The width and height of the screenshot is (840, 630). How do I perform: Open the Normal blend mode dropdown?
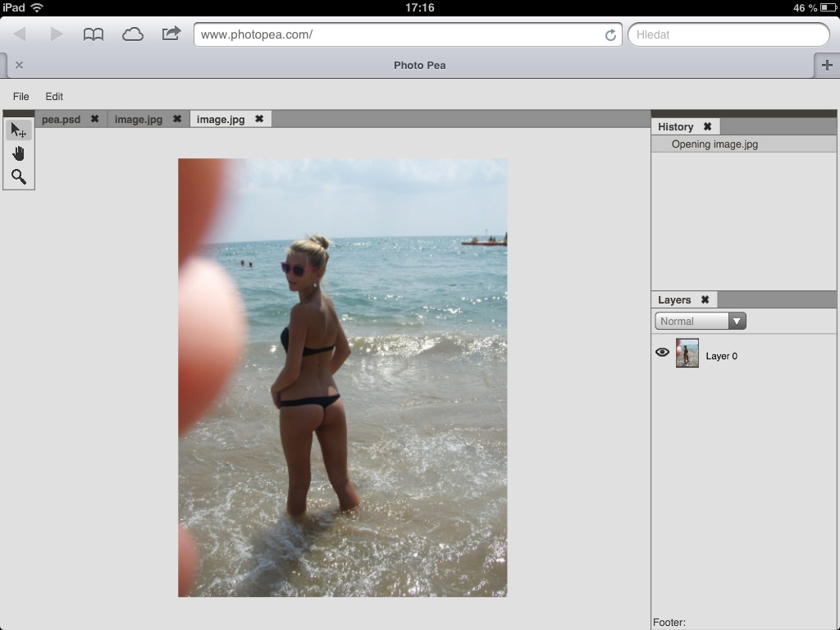coord(701,321)
